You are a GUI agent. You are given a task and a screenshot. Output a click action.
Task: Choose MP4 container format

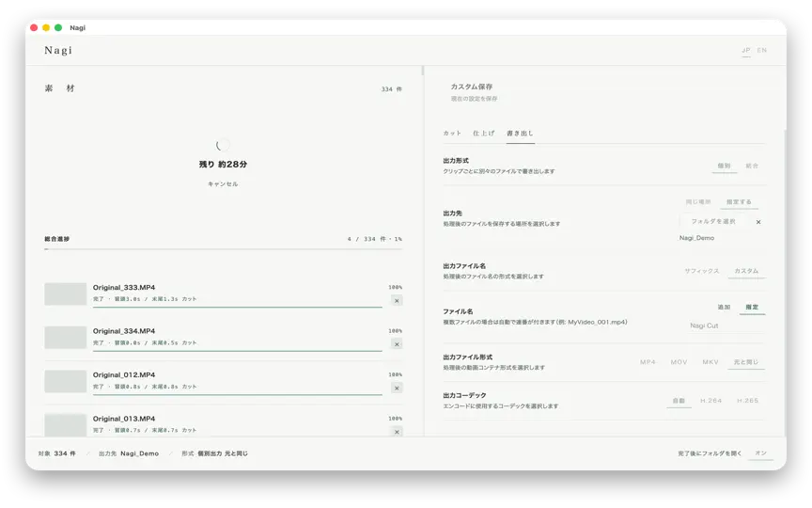tap(648, 362)
